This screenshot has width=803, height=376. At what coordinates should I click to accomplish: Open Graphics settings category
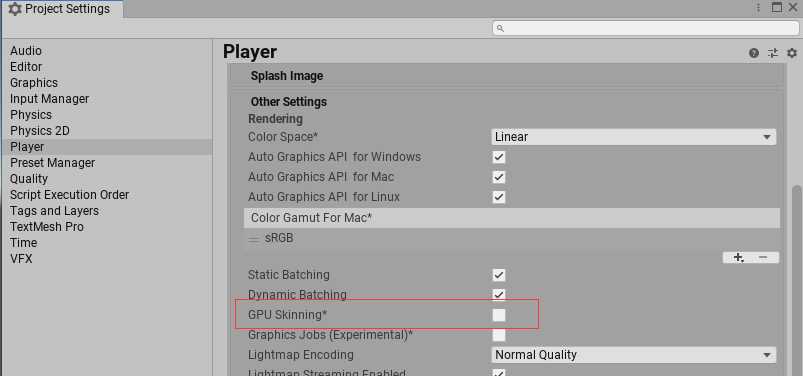34,82
